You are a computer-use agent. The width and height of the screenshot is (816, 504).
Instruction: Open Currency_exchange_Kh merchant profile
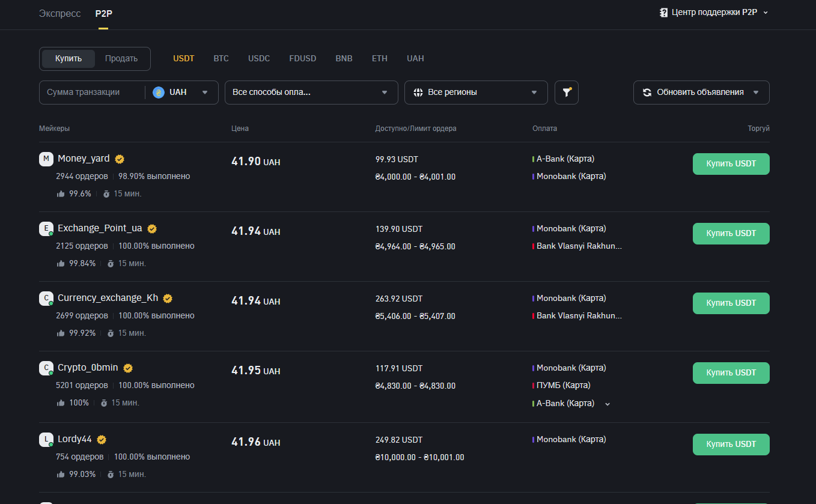click(x=108, y=298)
